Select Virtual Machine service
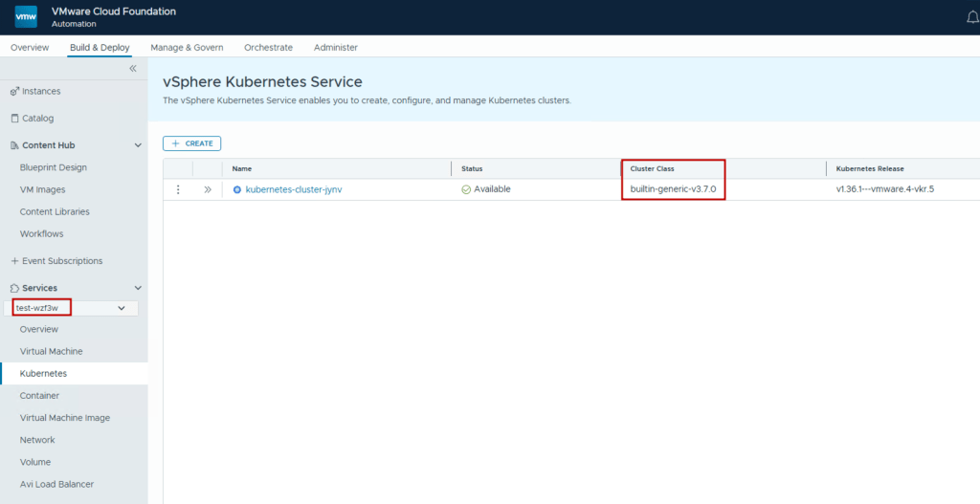 [52, 352]
